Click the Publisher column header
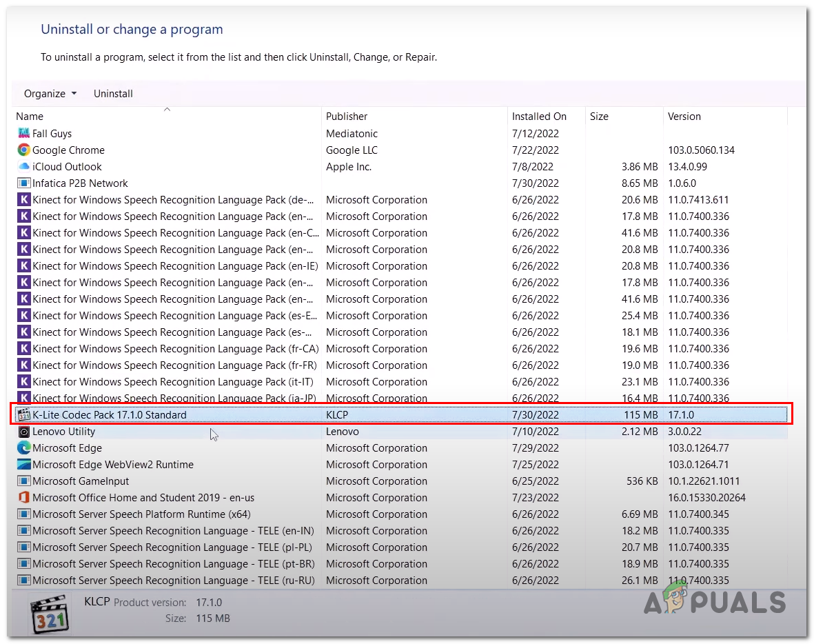 click(347, 117)
